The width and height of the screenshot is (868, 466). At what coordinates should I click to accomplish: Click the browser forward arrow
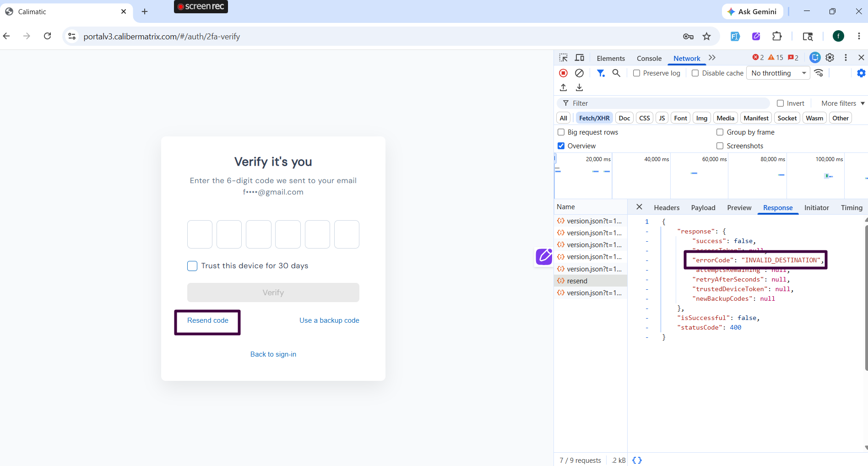coord(27,36)
